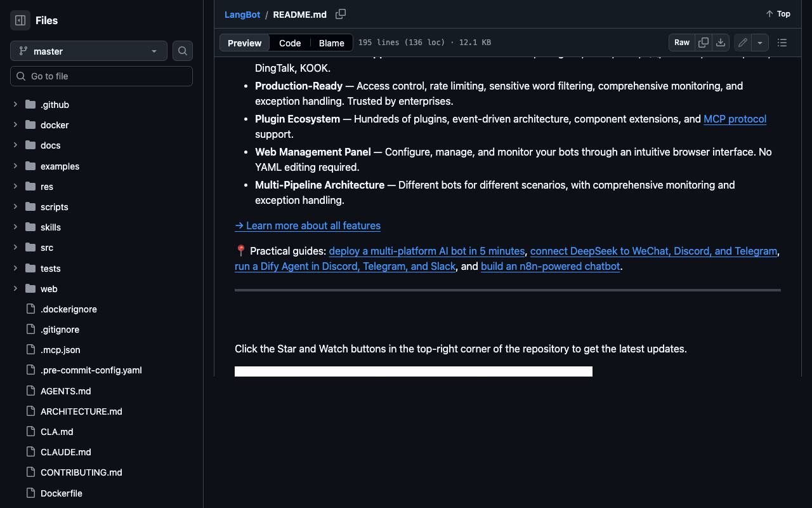Expand the tests folder chevron
Viewport: 812px width, 508px height.
tap(15, 269)
